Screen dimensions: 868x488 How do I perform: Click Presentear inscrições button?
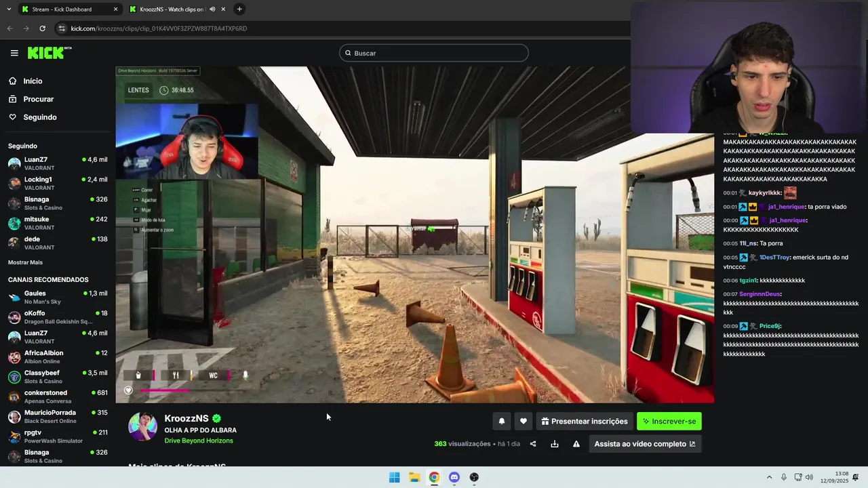pos(585,421)
